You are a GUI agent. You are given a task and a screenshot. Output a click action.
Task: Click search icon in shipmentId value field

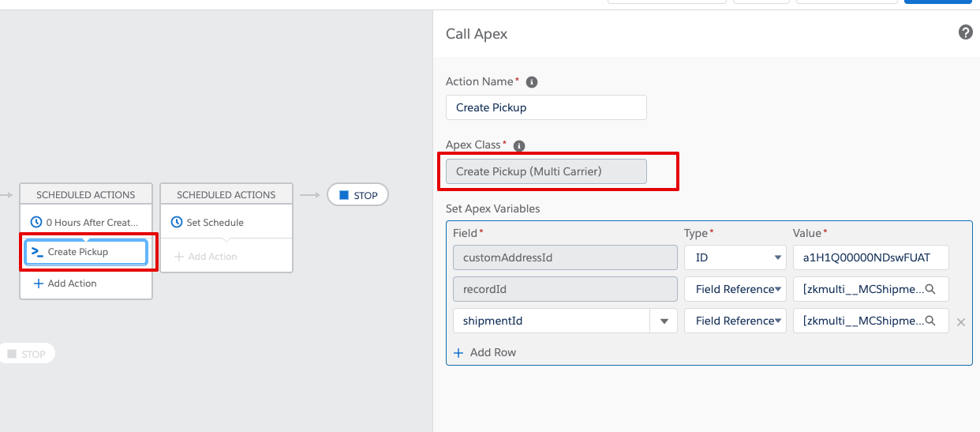930,321
